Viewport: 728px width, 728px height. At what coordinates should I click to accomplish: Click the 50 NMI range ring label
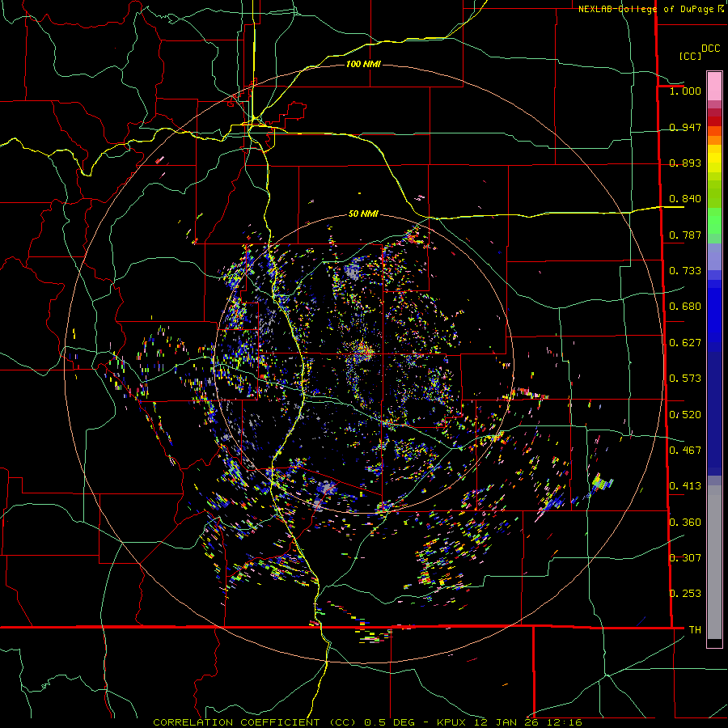click(x=363, y=214)
